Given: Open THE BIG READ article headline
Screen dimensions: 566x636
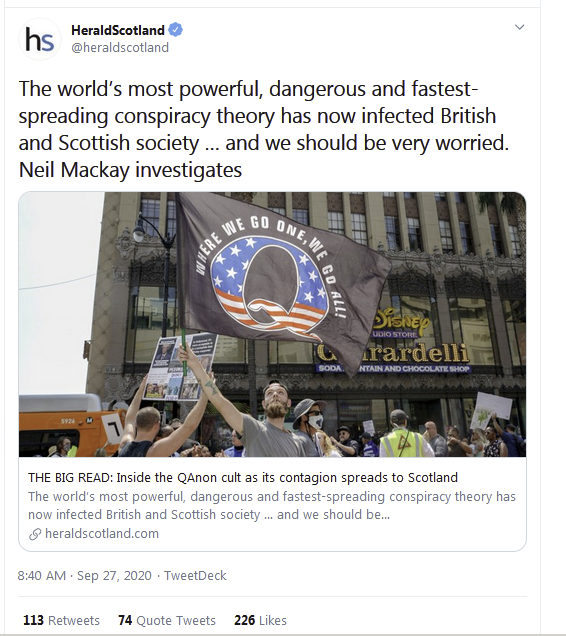Looking at the screenshot, I should pos(243,477).
